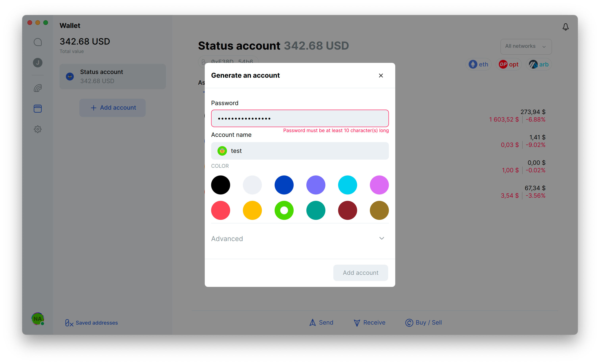Select the Wallet icon in the sidebar
The image size is (600, 364).
coord(38,108)
